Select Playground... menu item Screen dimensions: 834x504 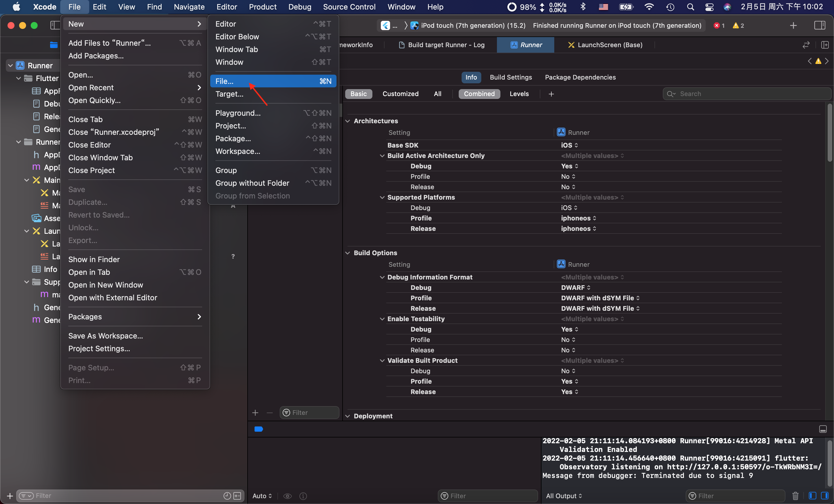pos(273,113)
